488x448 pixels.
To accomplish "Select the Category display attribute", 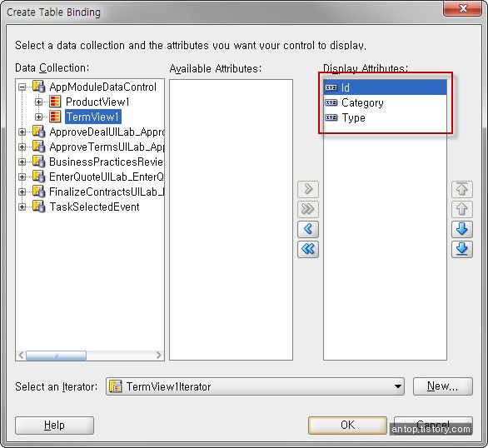I will tap(385, 102).
